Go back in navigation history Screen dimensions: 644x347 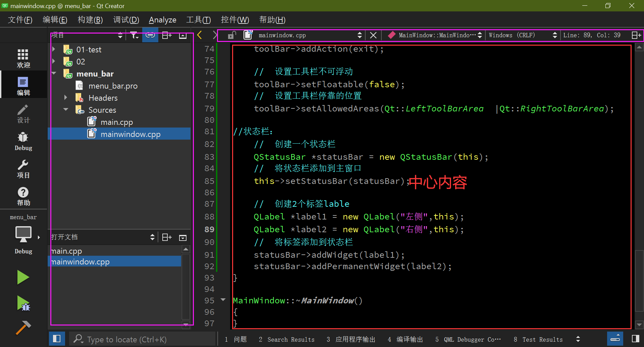click(x=200, y=35)
